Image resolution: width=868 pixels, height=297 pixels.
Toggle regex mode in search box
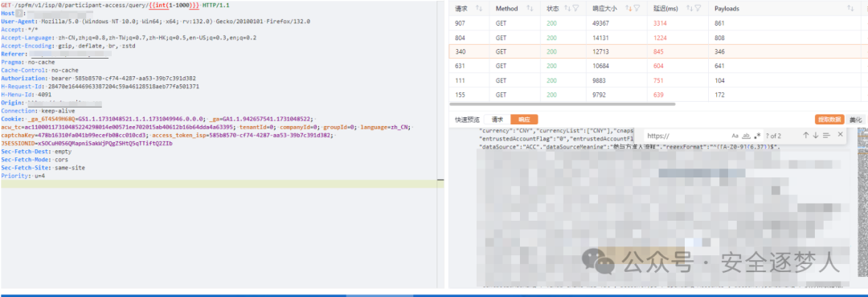coord(757,136)
